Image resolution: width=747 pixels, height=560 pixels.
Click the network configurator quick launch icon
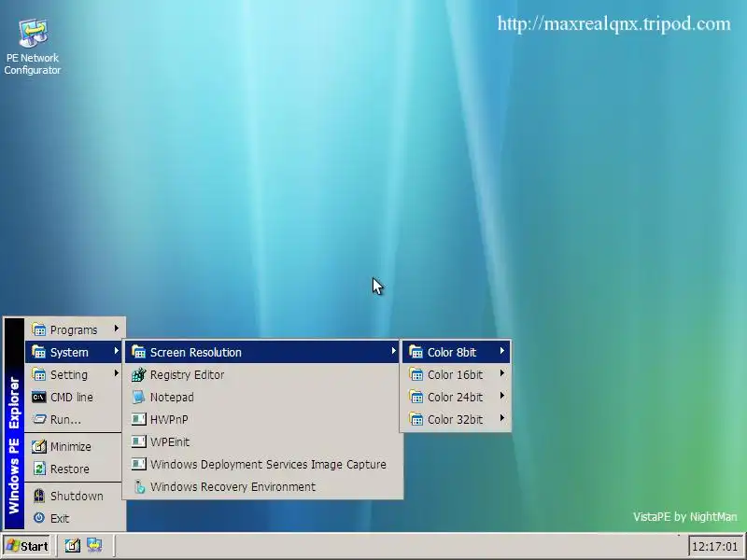(94, 545)
